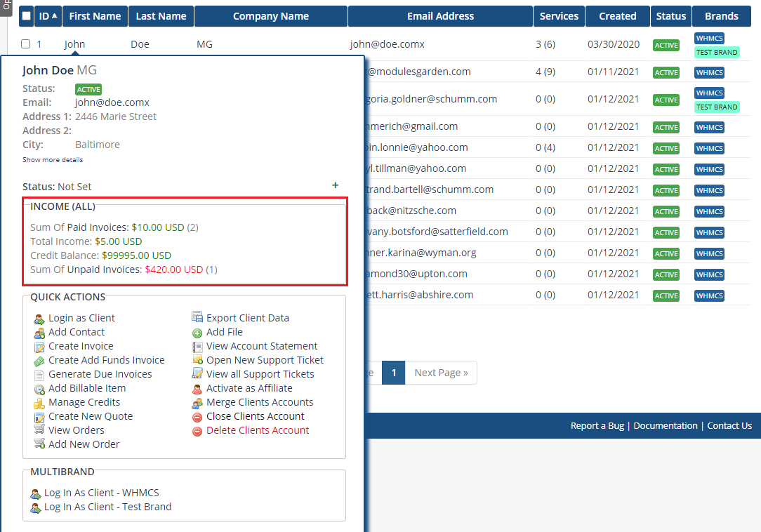Click the $420.00 USD unpaid invoices amount
Viewport: 761px width, 532px height.
(173, 270)
